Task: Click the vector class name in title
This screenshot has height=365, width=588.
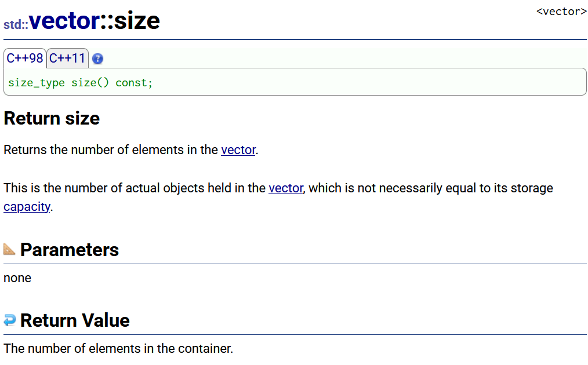Action: click(x=64, y=21)
